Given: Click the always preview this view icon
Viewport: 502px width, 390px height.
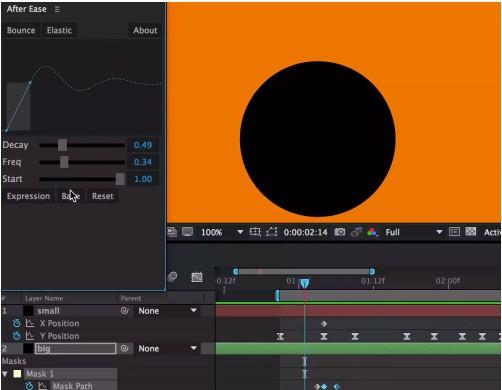Looking at the screenshot, I should (x=172, y=232).
